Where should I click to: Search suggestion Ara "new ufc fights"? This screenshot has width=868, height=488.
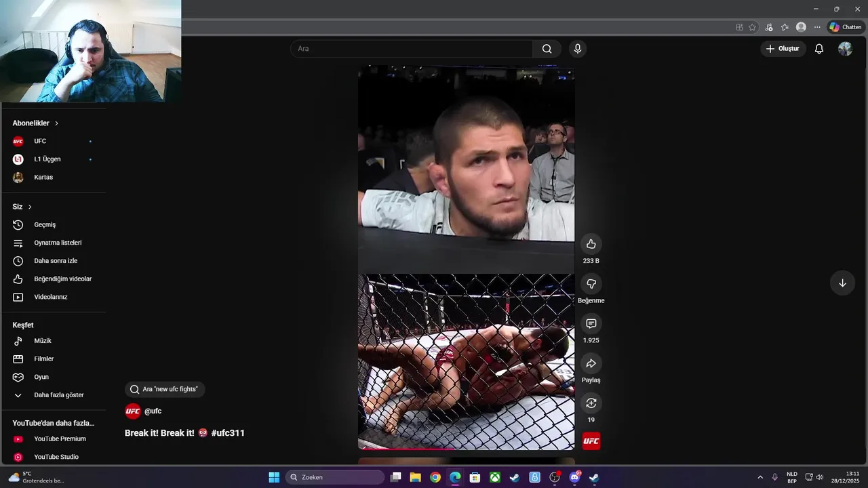point(164,389)
